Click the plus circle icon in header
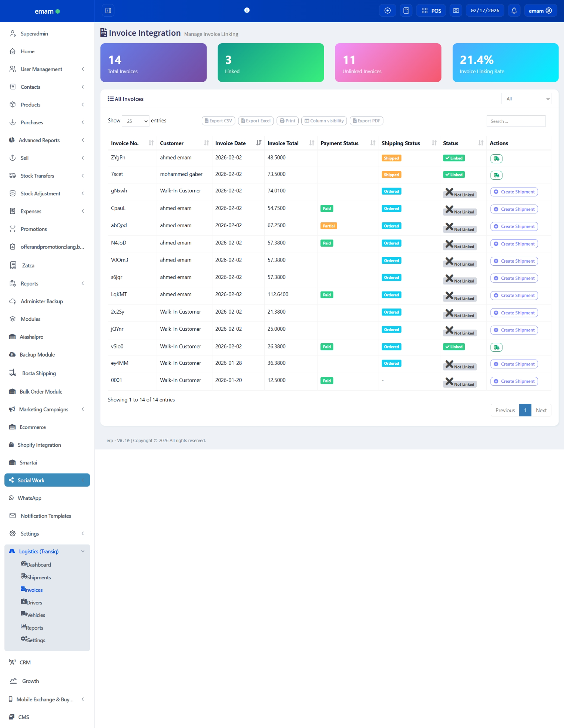Viewport: 564px width, 728px height. [387, 11]
